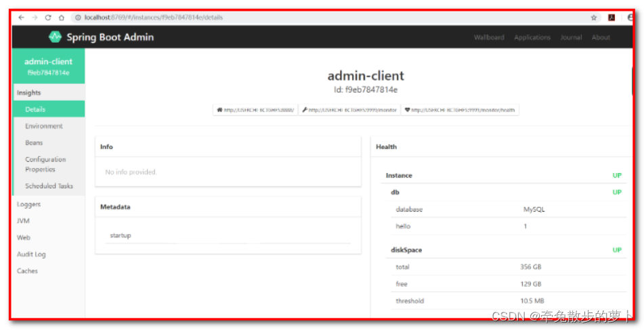
Task: Open the home URL button ending in 8888
Action: tap(255, 110)
